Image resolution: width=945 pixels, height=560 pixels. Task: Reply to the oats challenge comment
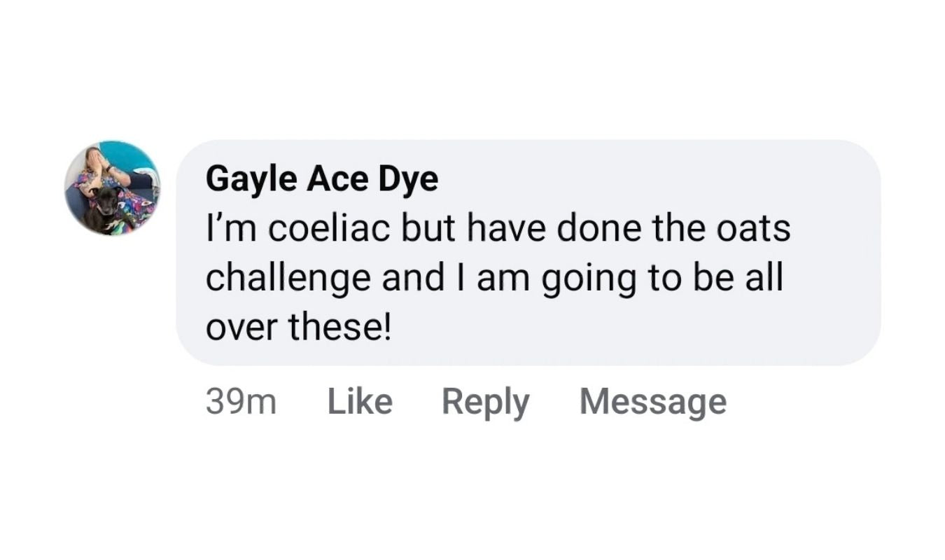485,402
